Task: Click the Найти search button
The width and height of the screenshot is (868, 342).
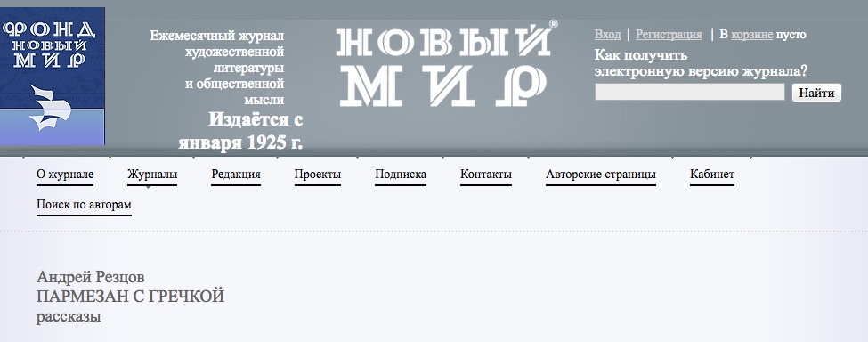Action: pyautogui.click(x=816, y=93)
